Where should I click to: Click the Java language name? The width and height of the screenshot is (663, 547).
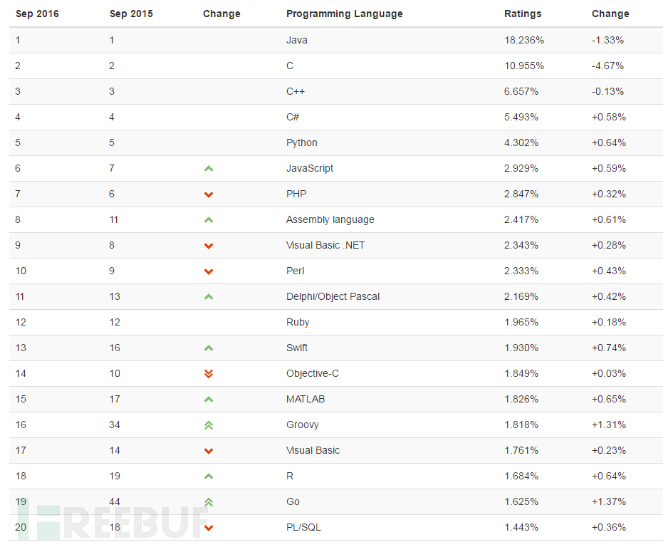(x=297, y=40)
